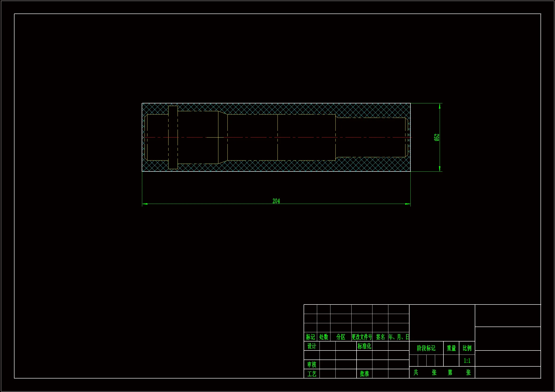Select the 比例 label in title block
Screen dimensions: 555x392
467,348
